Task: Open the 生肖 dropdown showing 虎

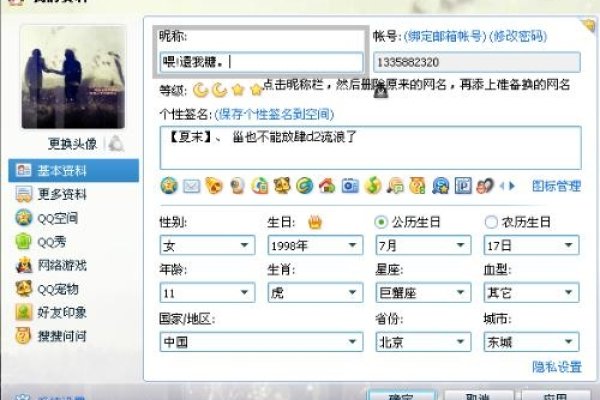Action: pos(315,293)
